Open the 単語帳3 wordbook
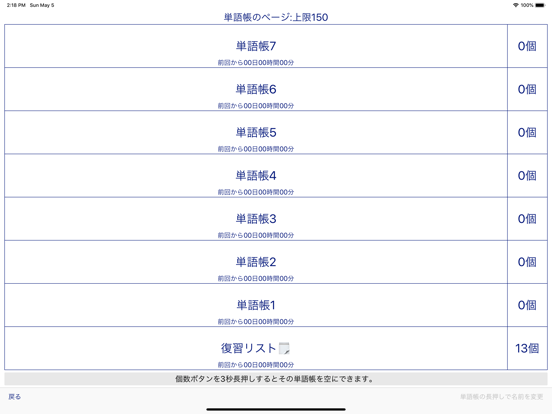 [256, 219]
